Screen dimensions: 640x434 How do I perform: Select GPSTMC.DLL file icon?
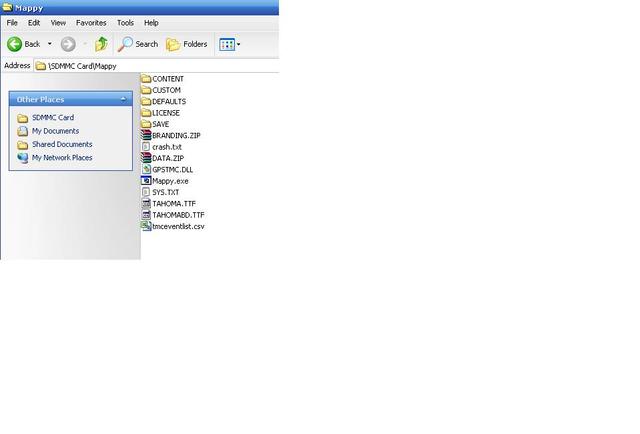[x=146, y=169]
